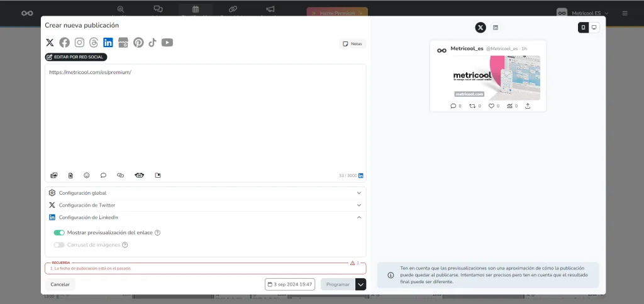The image size is (644, 304).
Task: Open the emoji picker in editor toolbar
Action: point(87,175)
